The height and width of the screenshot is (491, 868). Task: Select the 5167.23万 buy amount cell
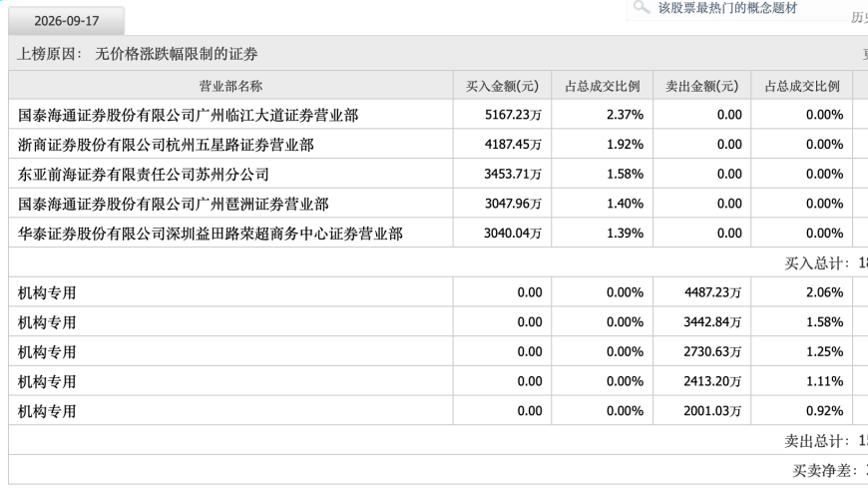coord(502,115)
